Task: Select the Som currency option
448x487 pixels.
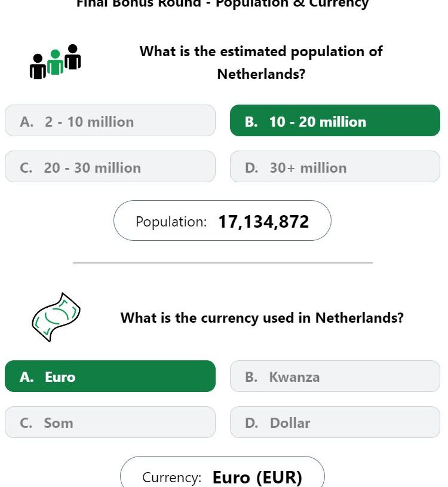Action: [111, 422]
